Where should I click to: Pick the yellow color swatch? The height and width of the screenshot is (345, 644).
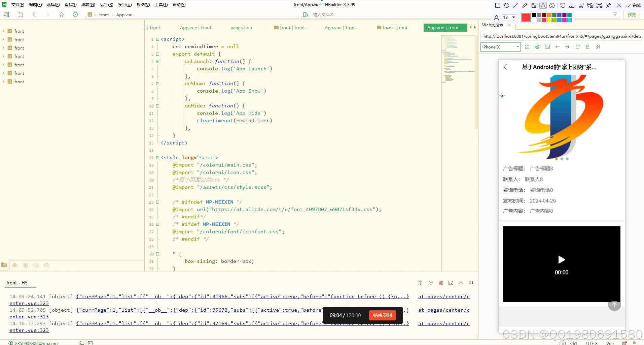point(549,20)
